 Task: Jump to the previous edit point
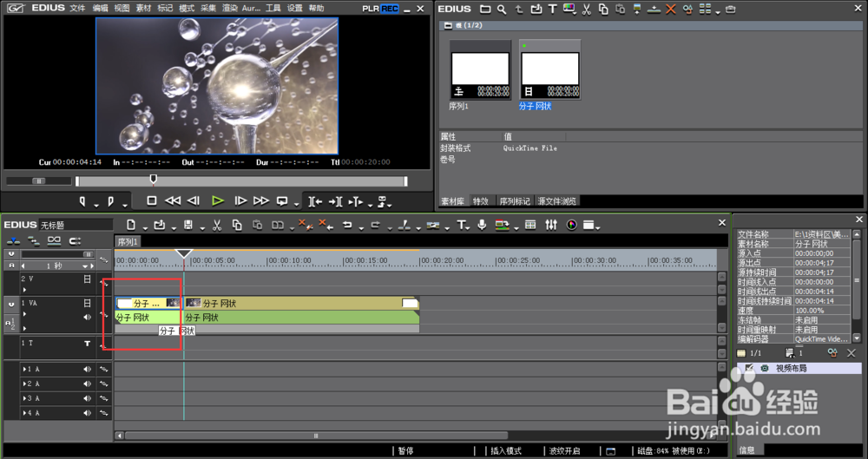(x=316, y=201)
